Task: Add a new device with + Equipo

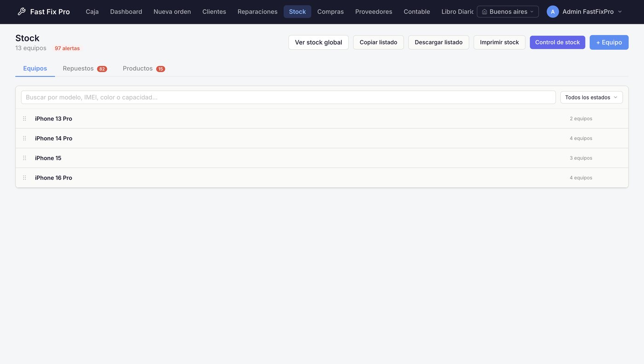Action: tap(609, 42)
